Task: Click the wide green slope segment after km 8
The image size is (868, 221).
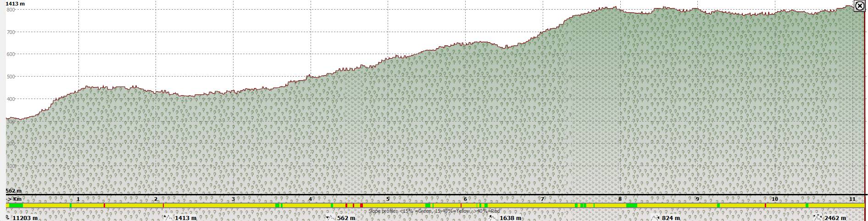Action: click(632, 205)
